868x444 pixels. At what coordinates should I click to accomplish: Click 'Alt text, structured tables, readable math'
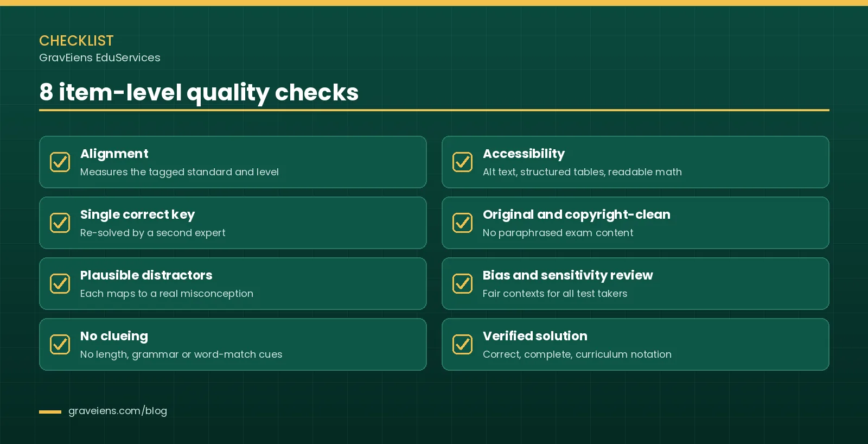pos(582,172)
